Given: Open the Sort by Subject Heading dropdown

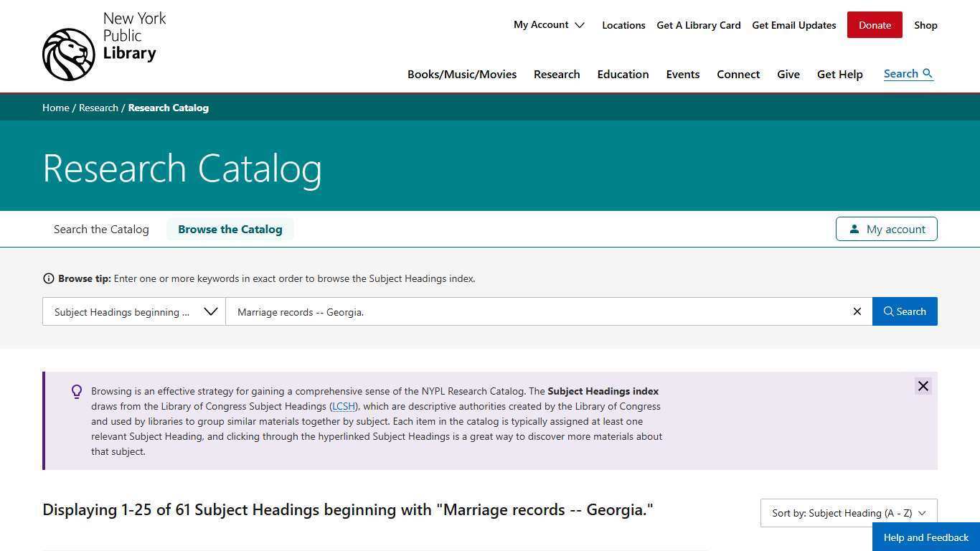Looking at the screenshot, I should click(848, 513).
